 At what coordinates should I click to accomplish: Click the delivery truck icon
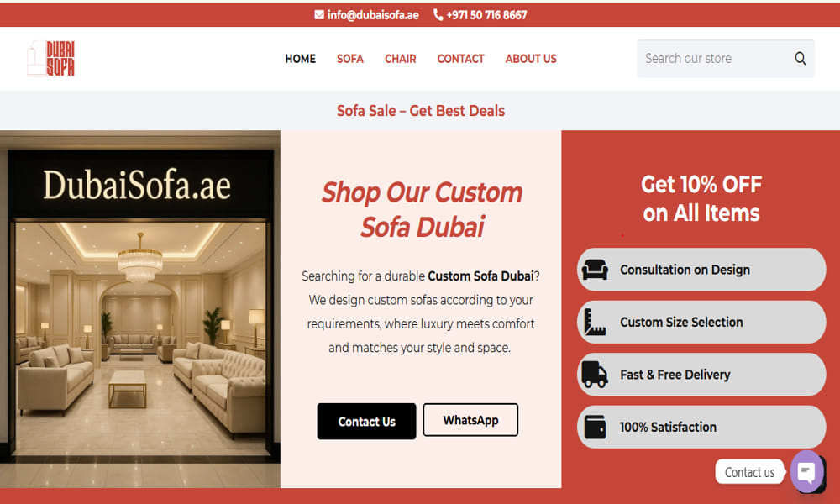click(595, 375)
